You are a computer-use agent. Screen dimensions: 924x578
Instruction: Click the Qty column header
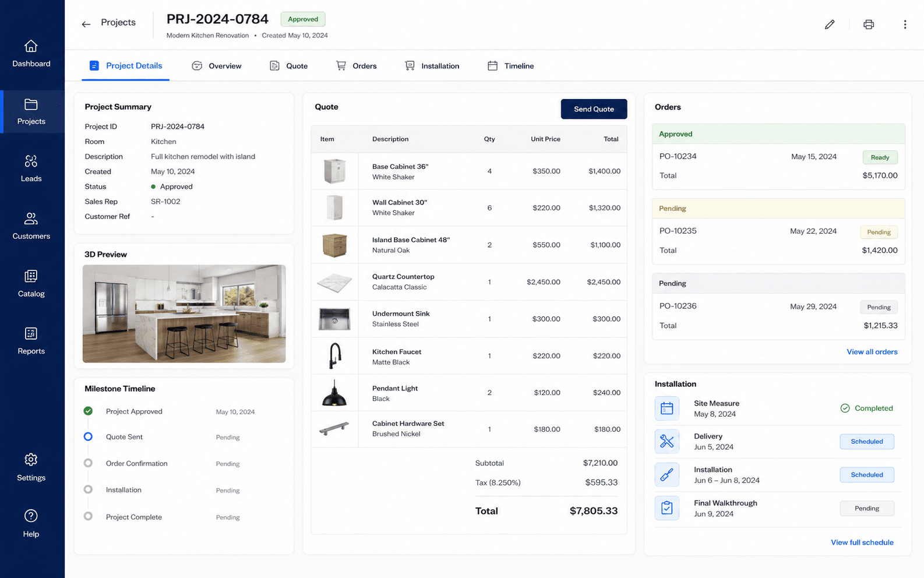click(489, 139)
